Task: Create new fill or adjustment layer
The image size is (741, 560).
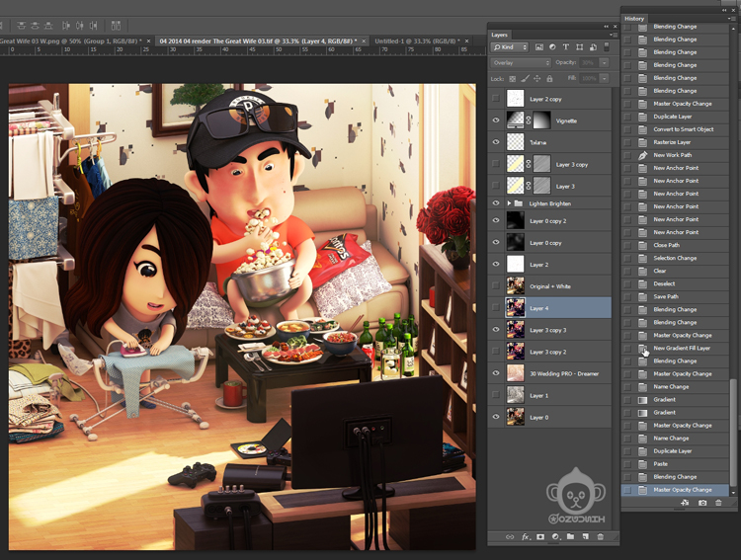Action: click(555, 537)
